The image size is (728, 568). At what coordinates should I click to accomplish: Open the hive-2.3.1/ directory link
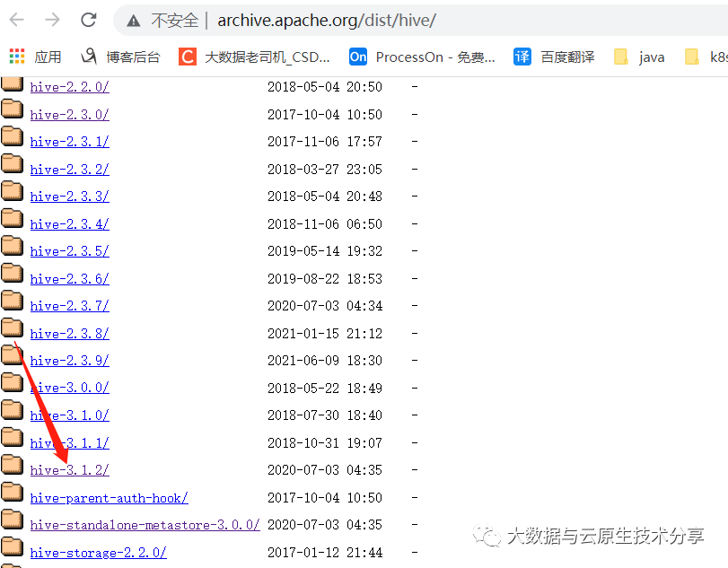coord(70,142)
